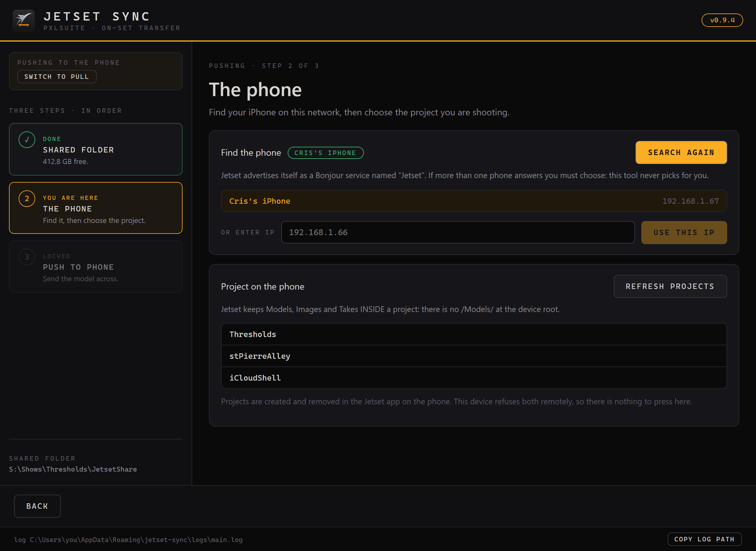The image size is (756, 551).
Task: Click the S:\Shows\Thresholds\JetsetShare path
Action: tap(73, 469)
